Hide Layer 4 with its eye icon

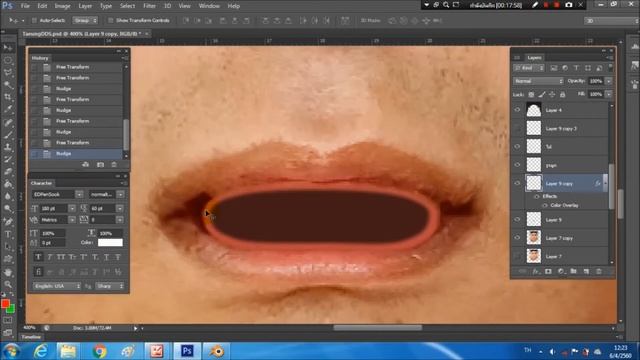[x=518, y=110]
